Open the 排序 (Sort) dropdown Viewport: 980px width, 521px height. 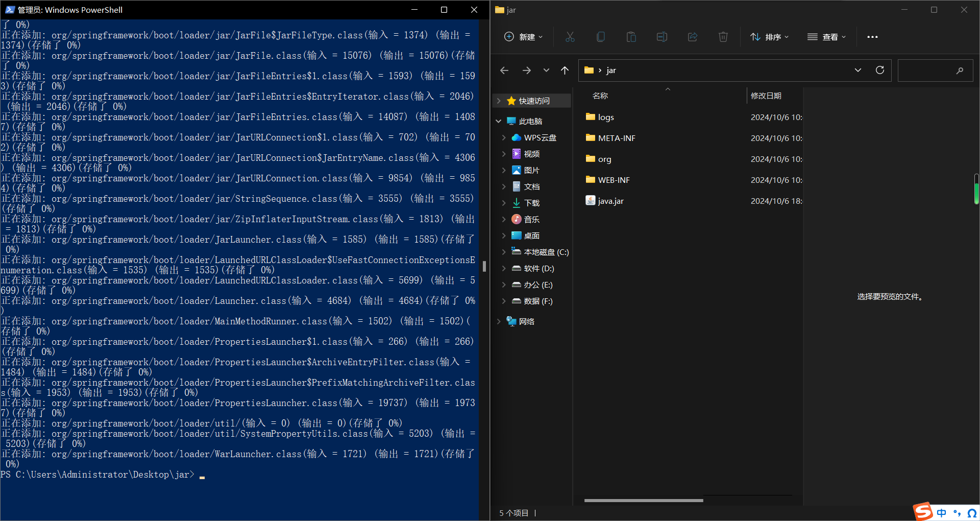tap(770, 37)
